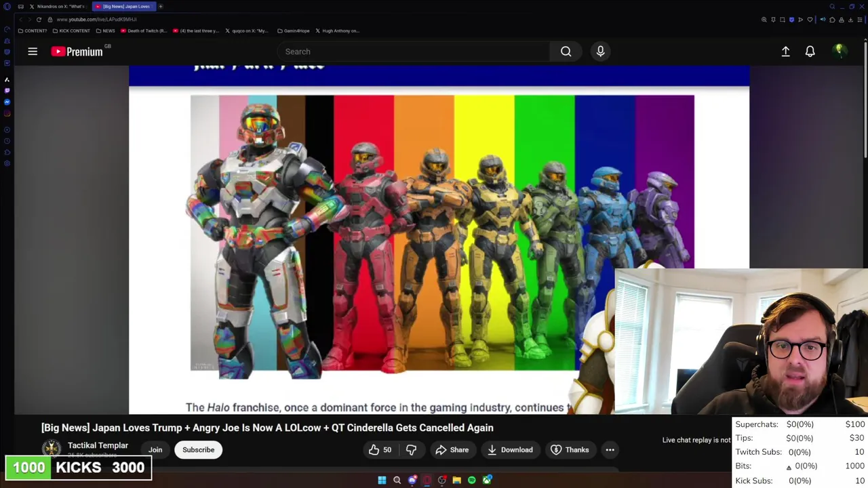Open the YouTube guide hamburger menu

pos(33,52)
